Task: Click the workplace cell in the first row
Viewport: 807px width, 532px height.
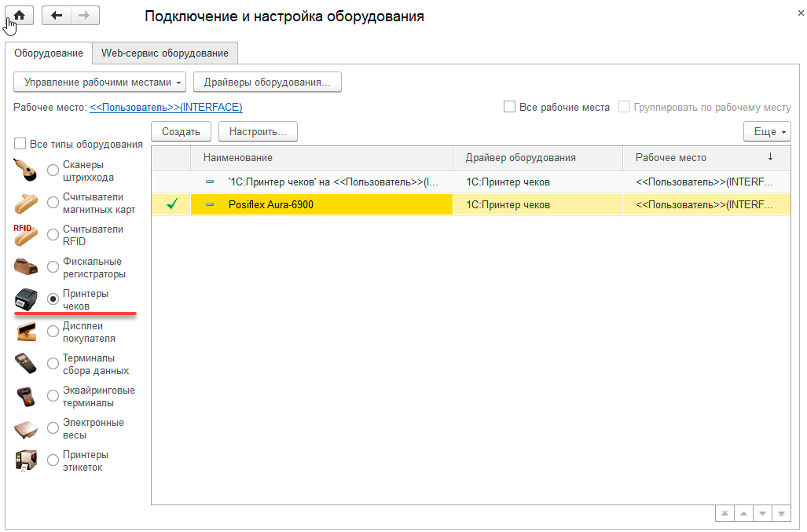Action: [706, 182]
